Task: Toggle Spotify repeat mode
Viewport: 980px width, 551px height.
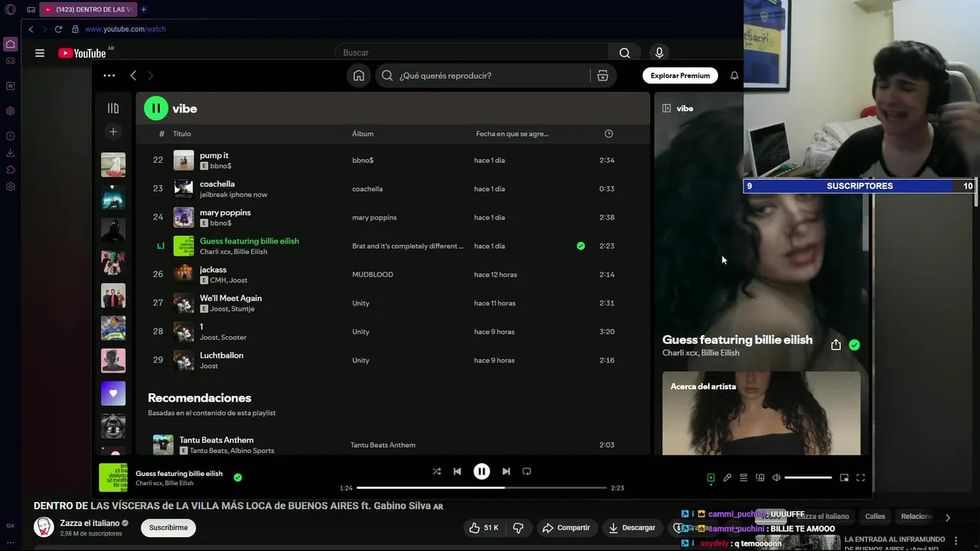Action: [x=527, y=471]
